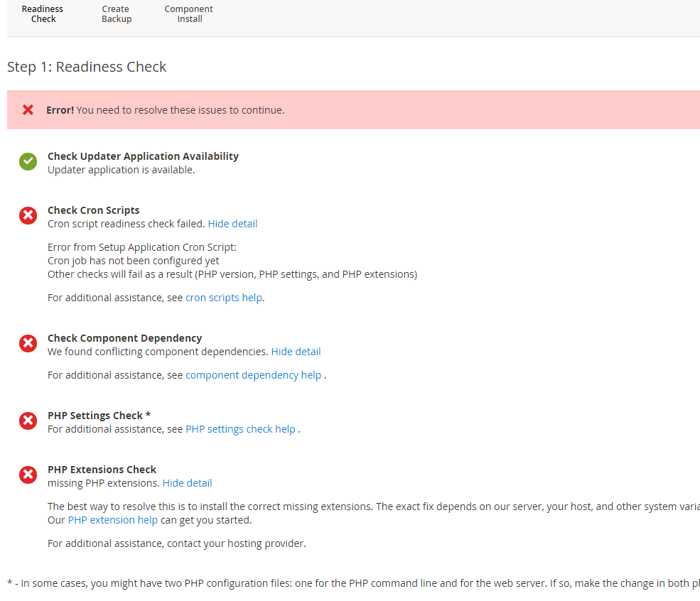This screenshot has height=601, width=700.
Task: Select the Readiness Check step
Action: 43,14
